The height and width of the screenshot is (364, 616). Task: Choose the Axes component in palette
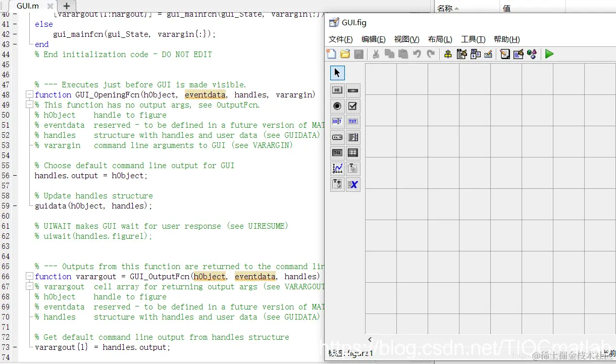click(337, 169)
